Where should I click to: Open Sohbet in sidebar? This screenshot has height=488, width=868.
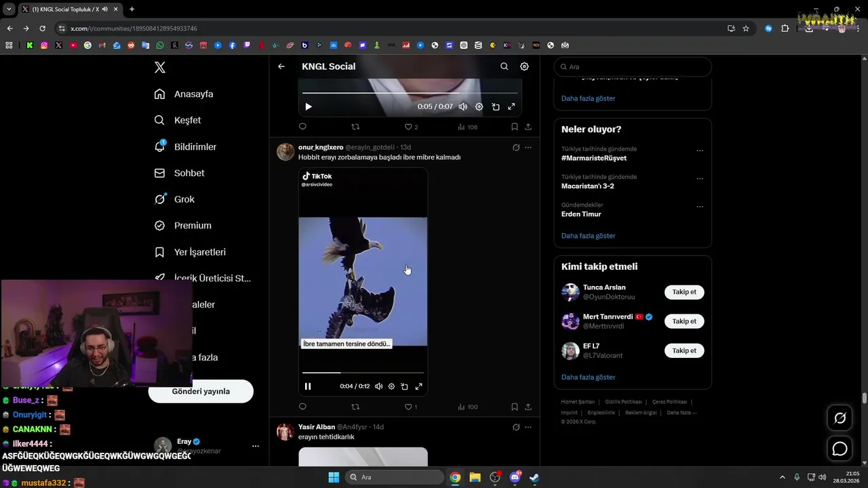point(179,173)
